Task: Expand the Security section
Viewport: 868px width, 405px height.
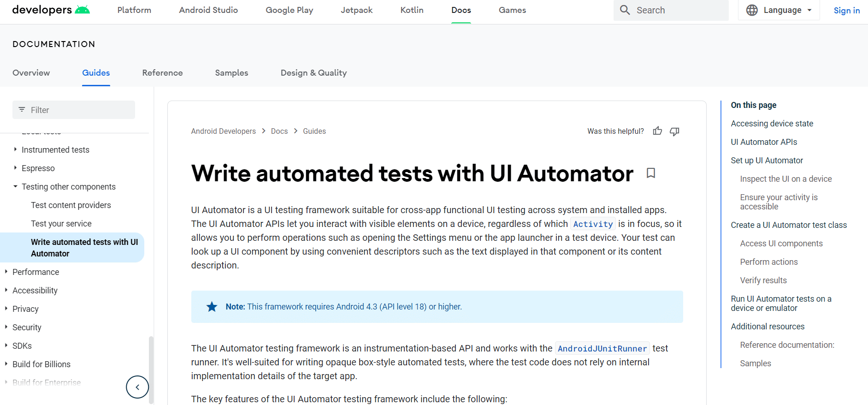Action: click(6, 327)
